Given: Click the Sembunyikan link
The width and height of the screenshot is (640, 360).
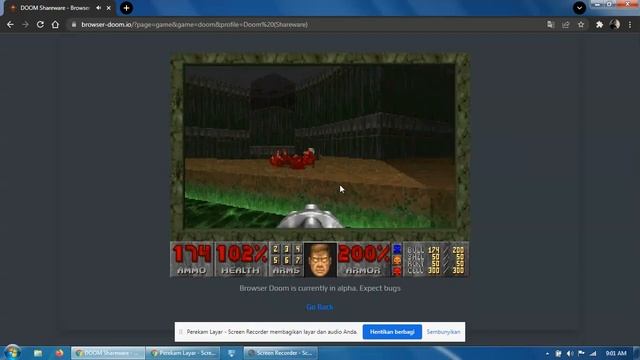Looking at the screenshot, I should pyautogui.click(x=443, y=332).
